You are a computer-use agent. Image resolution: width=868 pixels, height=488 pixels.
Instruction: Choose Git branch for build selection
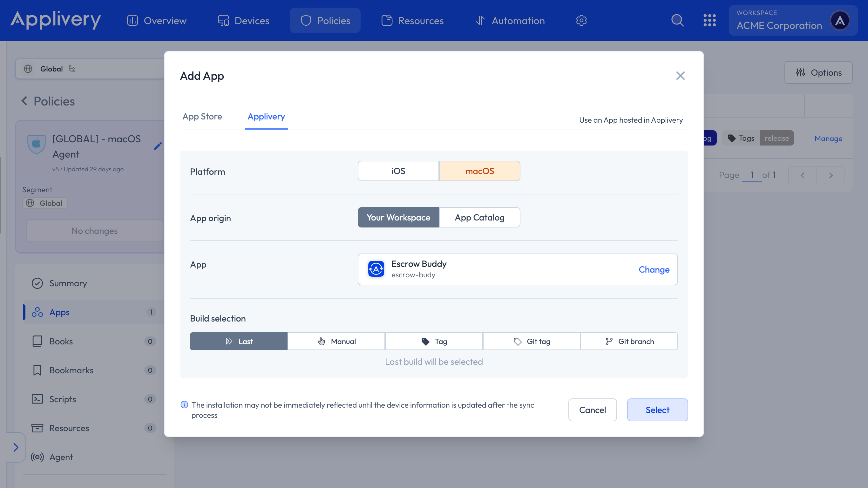pos(629,341)
